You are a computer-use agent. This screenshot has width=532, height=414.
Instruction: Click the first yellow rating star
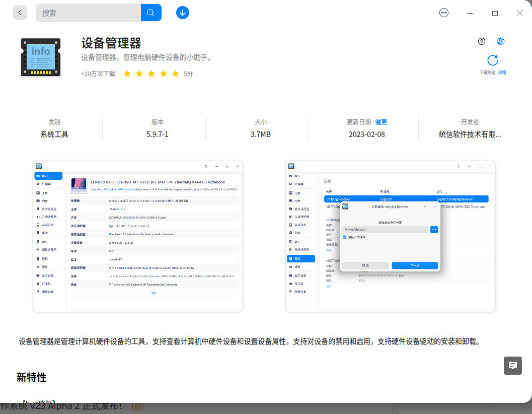click(x=127, y=73)
